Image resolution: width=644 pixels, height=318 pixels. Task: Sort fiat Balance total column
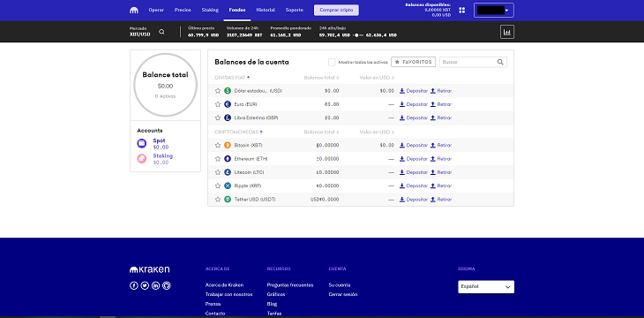point(321,78)
